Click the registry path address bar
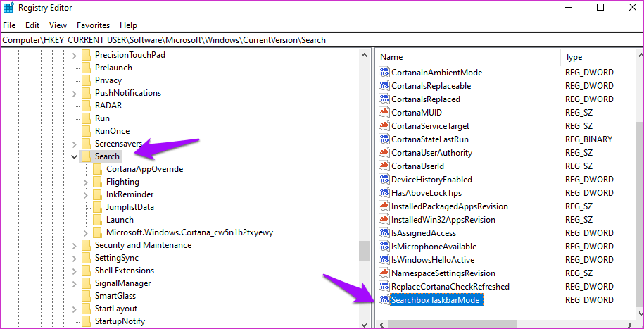644x329 pixels. (x=322, y=40)
